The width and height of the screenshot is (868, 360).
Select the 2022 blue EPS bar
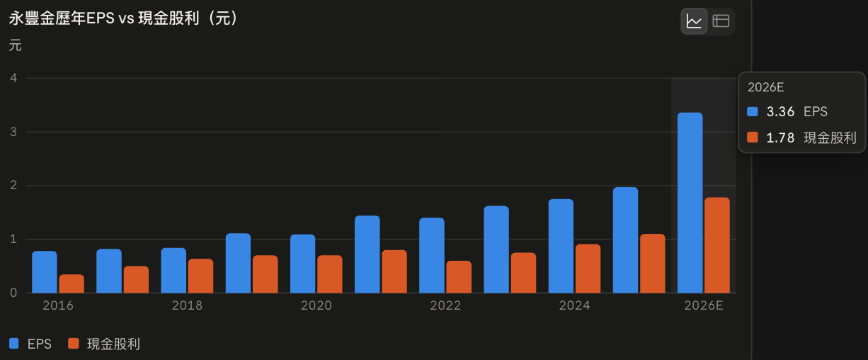coord(432,255)
